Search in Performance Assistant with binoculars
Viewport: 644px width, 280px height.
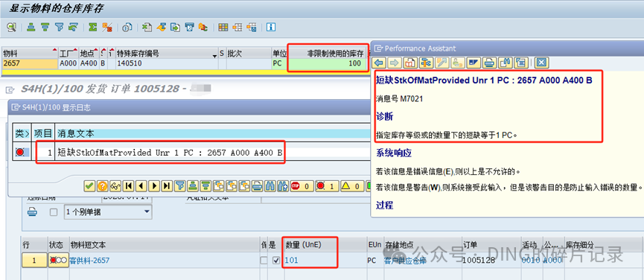505,63
